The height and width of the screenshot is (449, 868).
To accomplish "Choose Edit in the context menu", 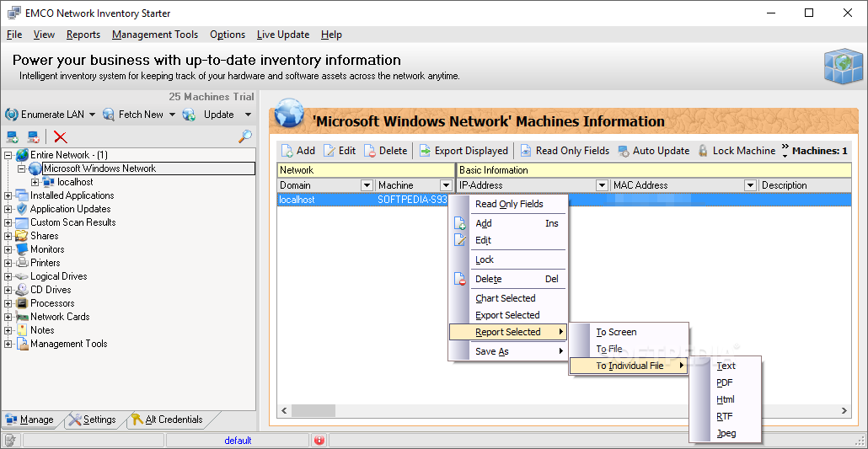I will point(508,240).
